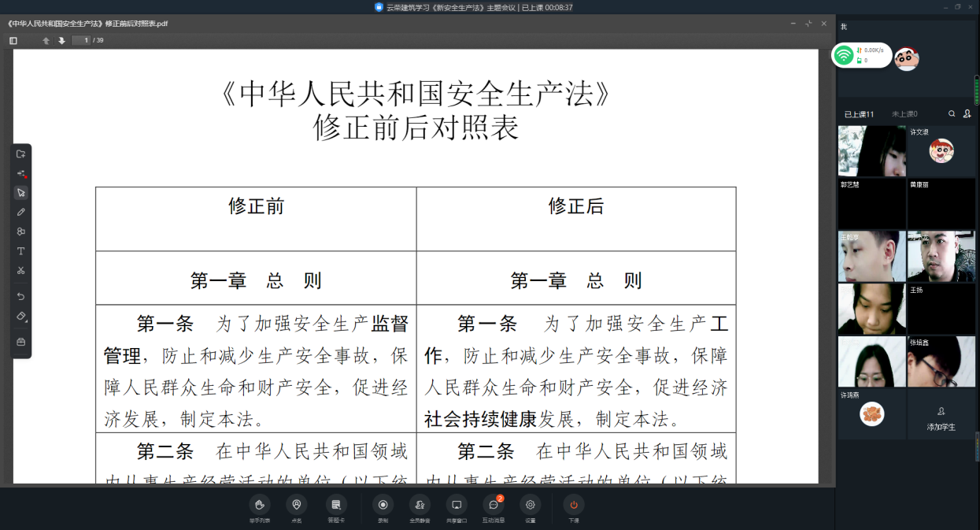Viewport: 980px width, 530px height.
Task: Go to previous PDF page arrow
Action: tap(46, 40)
